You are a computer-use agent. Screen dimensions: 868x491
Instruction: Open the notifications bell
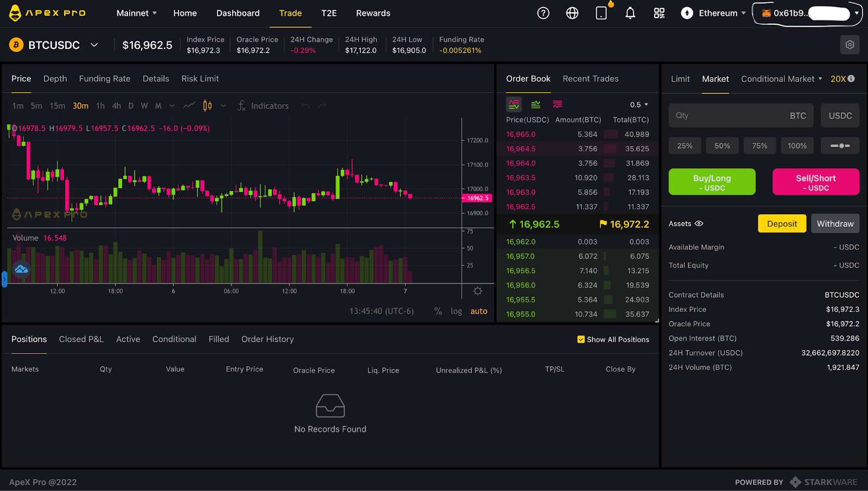coord(630,13)
